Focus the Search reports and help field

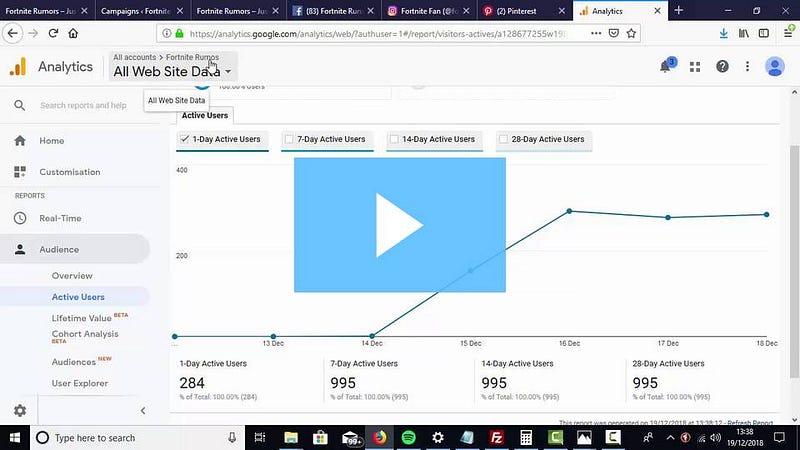click(x=83, y=106)
